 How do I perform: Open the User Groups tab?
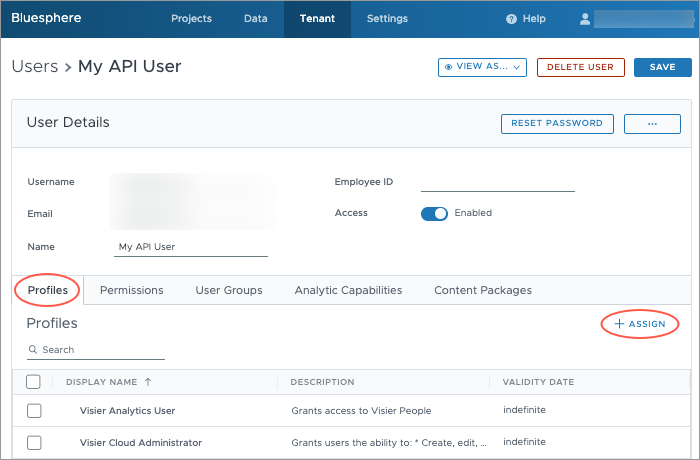point(228,290)
